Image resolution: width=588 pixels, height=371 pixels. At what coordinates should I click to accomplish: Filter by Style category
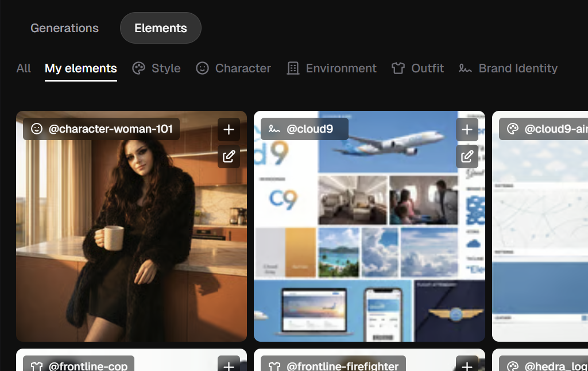tap(156, 68)
